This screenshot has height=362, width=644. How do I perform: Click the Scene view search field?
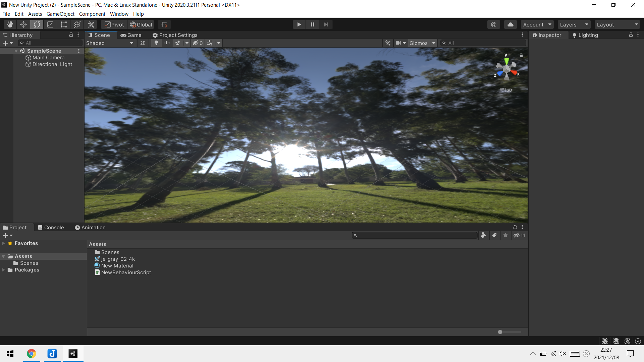(483, 43)
